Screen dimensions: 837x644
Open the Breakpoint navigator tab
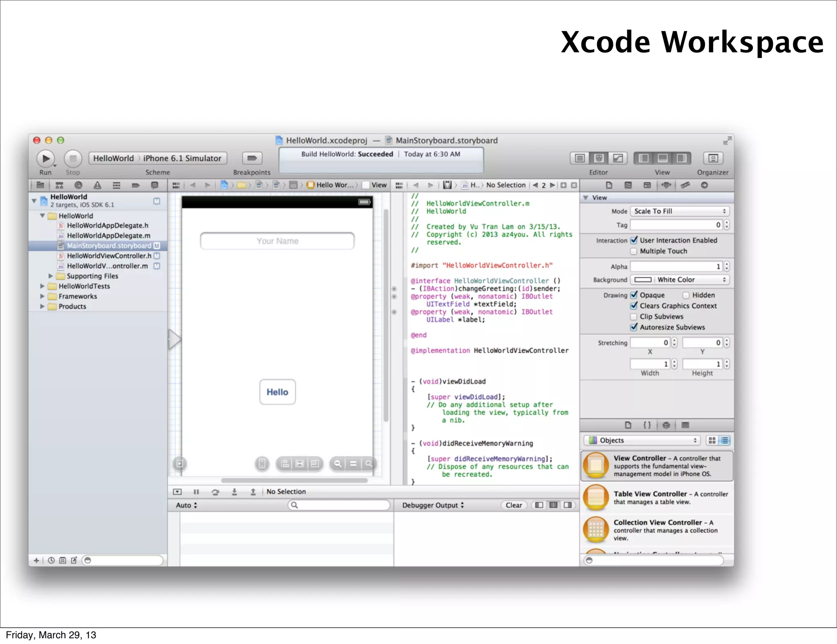pos(136,185)
